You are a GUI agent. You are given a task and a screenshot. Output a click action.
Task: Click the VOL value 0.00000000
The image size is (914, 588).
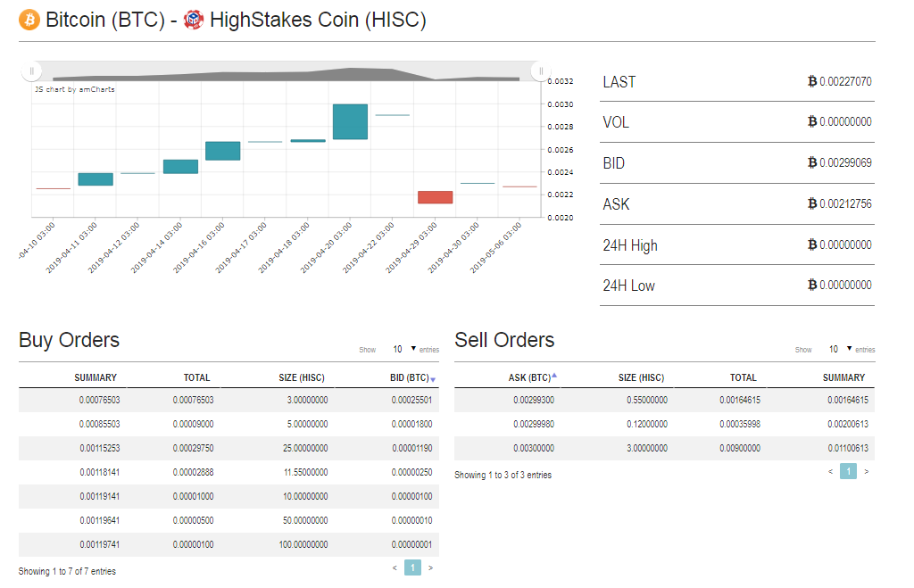click(845, 122)
